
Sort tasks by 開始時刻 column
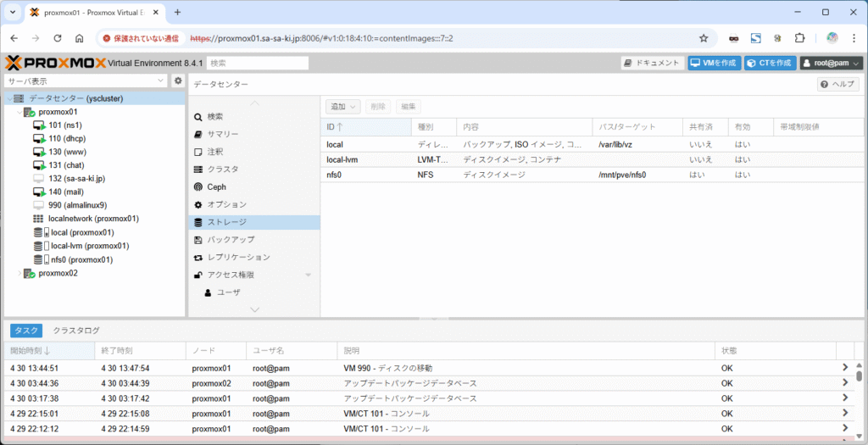point(49,351)
